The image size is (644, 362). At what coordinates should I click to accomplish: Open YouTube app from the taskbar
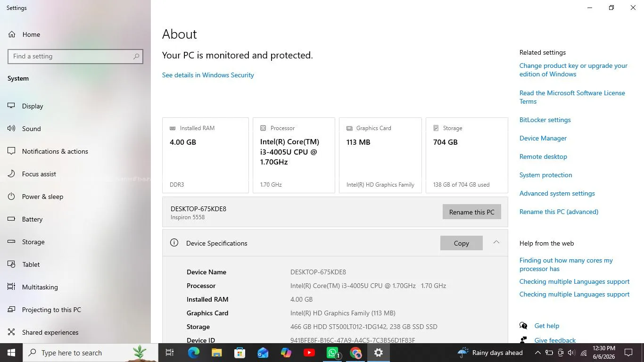click(309, 353)
